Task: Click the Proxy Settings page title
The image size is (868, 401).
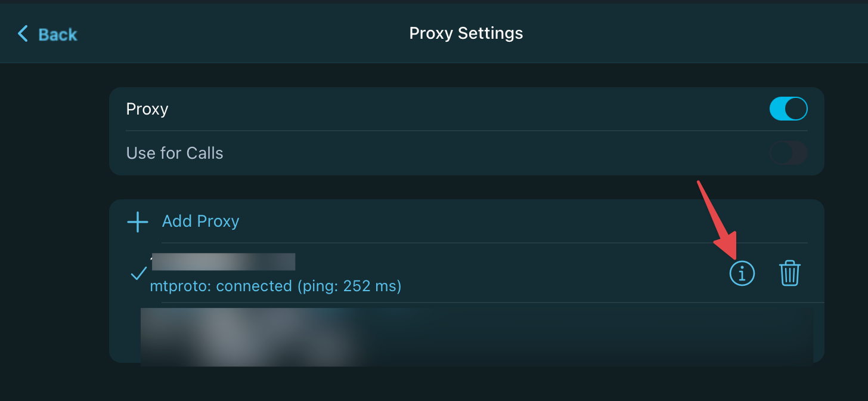Action: 466,33
